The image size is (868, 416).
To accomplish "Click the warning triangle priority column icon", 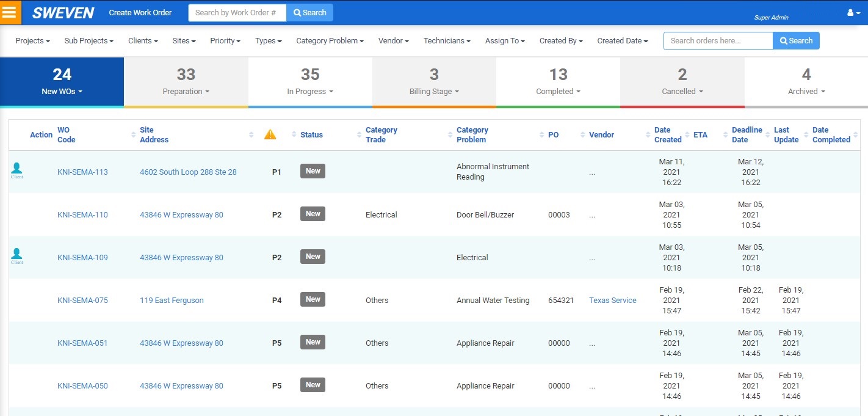I will click(270, 134).
